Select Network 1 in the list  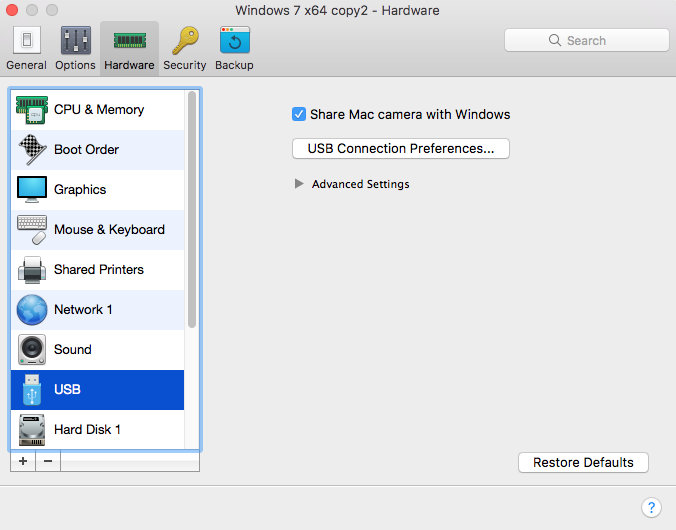97,310
